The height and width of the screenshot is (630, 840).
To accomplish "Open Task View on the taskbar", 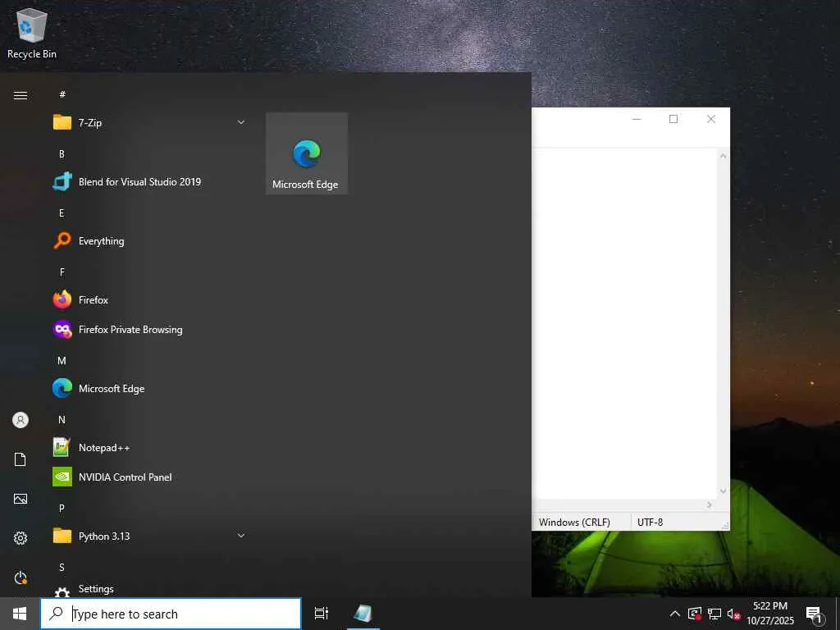I will tap(322, 614).
